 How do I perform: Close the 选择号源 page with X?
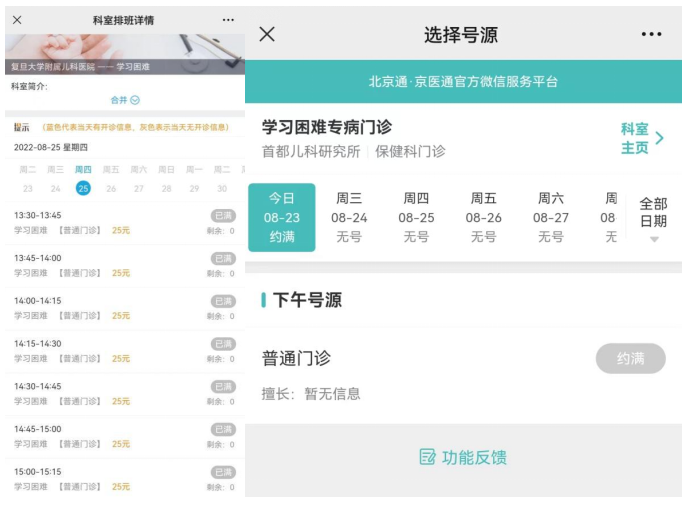pos(267,34)
